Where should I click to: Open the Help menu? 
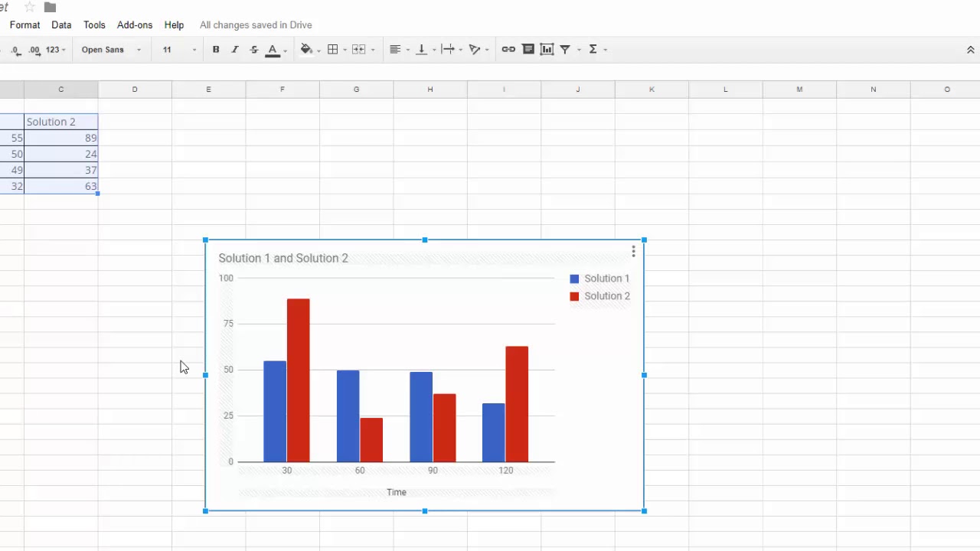coord(174,25)
